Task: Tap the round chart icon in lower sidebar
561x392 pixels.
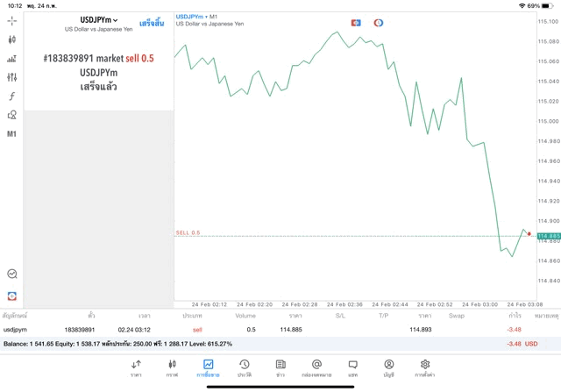Action: (x=11, y=274)
